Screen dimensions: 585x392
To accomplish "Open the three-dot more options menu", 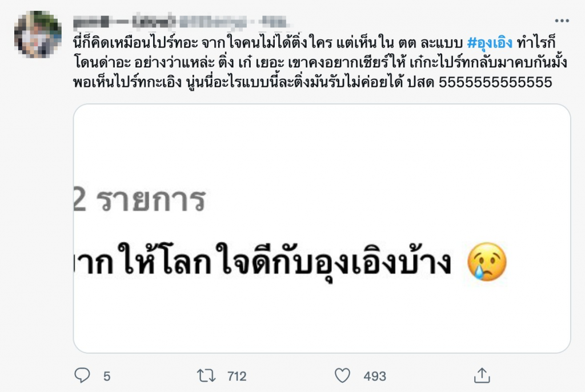I will click(562, 21).
